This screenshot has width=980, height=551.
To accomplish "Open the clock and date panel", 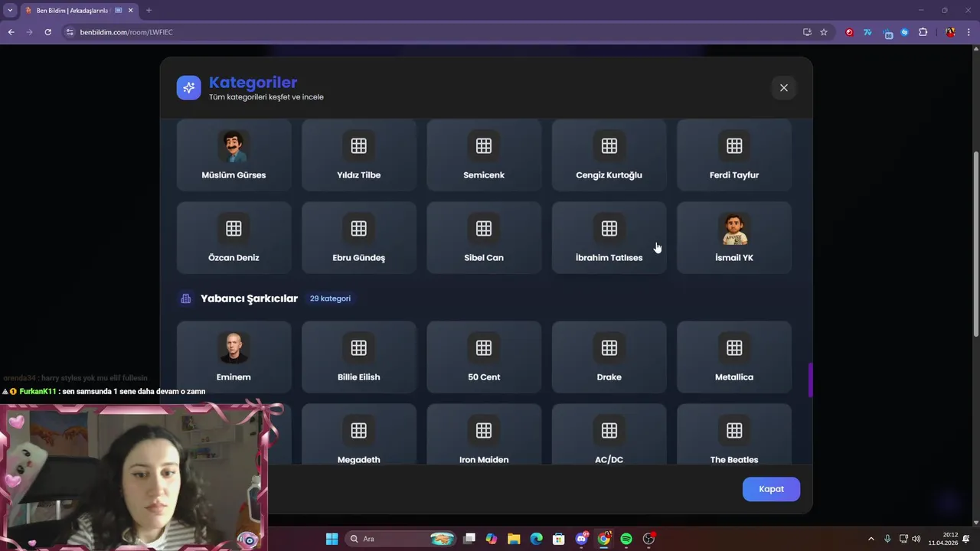I will coord(943,539).
